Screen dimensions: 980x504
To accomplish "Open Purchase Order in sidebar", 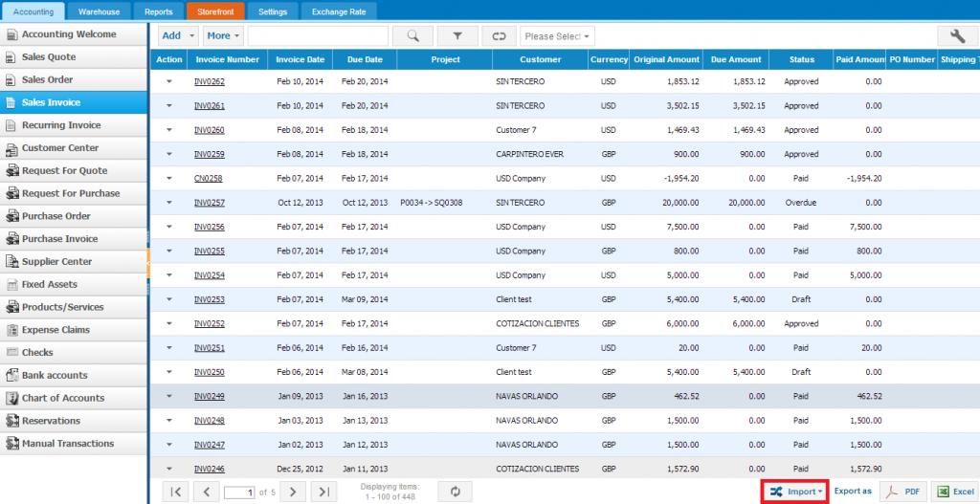I will (x=74, y=216).
